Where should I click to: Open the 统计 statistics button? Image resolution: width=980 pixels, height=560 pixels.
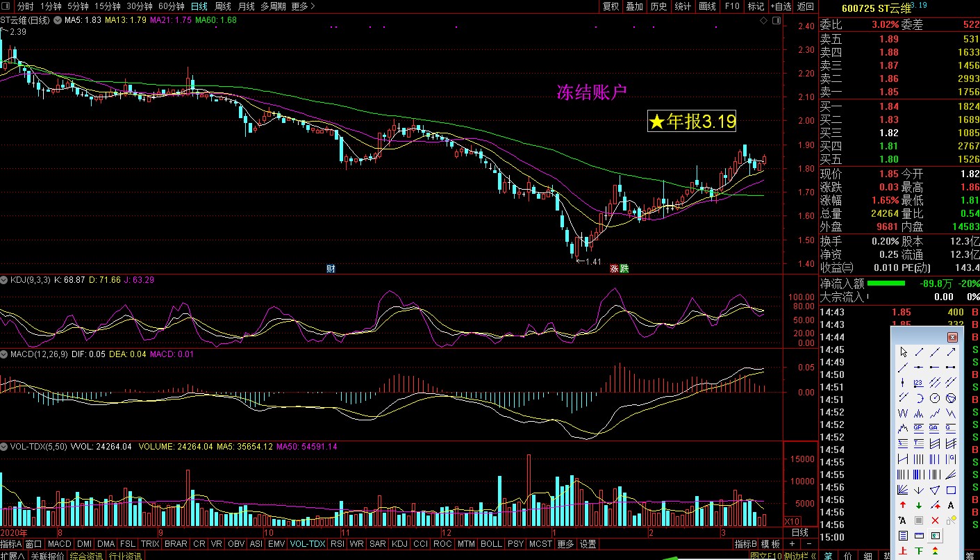683,6
